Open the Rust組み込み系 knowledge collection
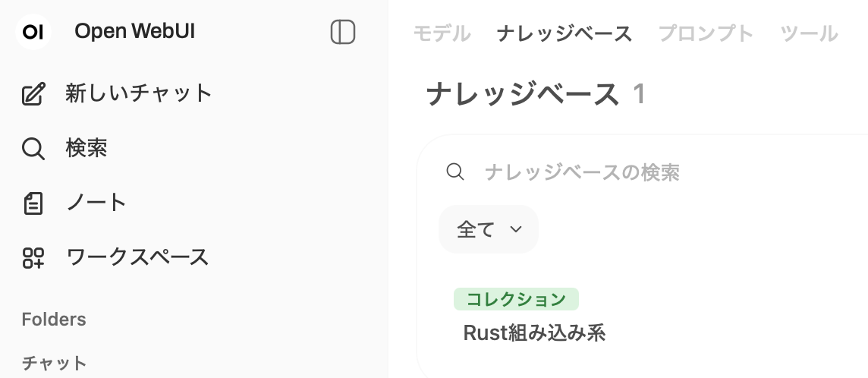 point(534,332)
